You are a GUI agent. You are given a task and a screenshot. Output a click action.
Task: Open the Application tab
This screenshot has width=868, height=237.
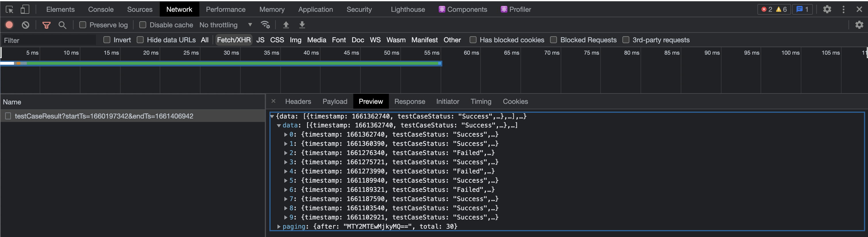coord(315,9)
